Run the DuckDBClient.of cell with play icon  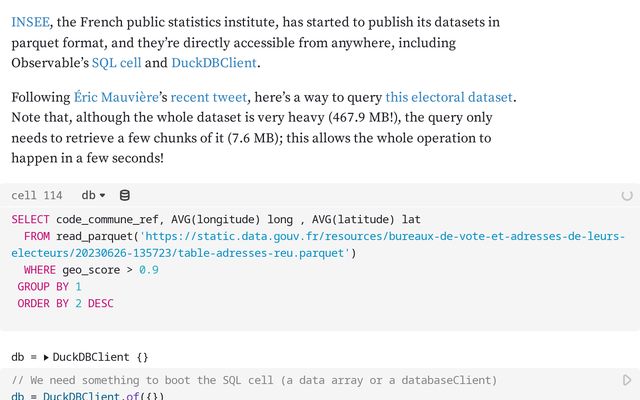tap(627, 380)
